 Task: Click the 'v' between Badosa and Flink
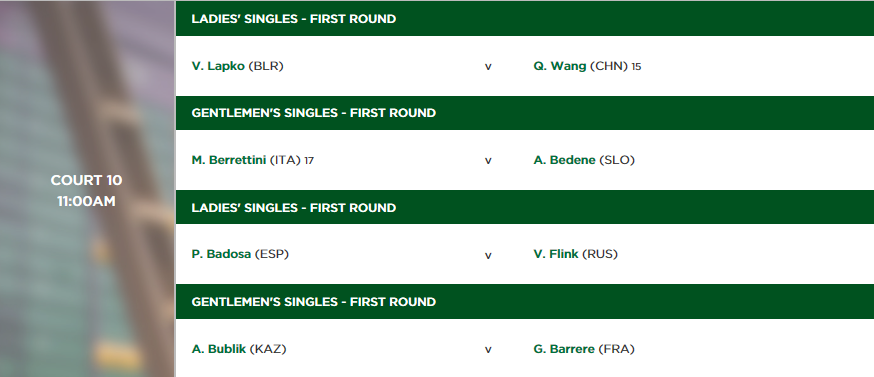click(488, 255)
